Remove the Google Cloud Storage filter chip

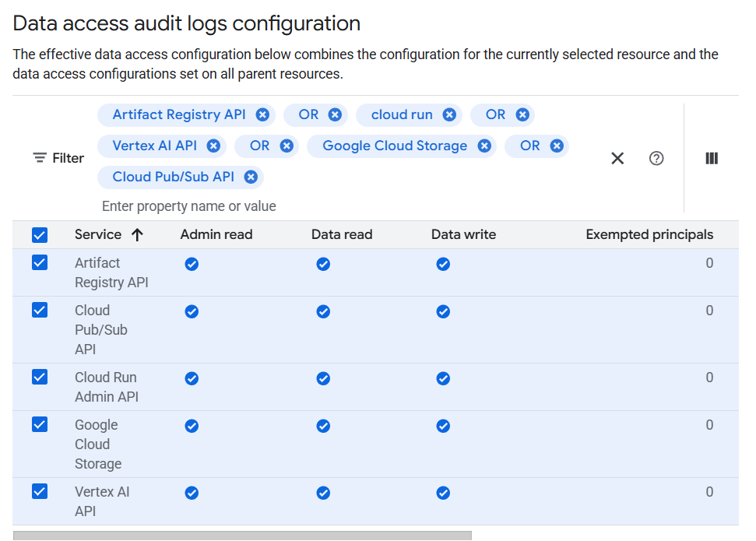click(x=484, y=146)
